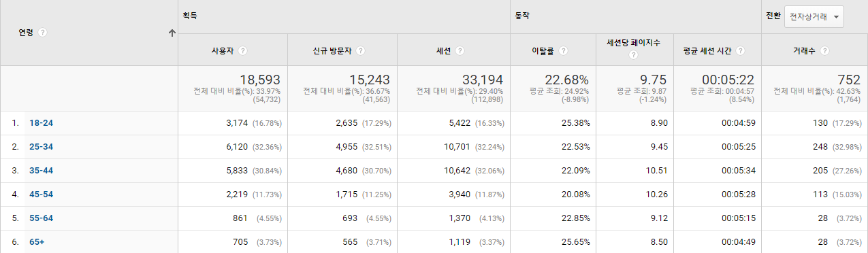868x253 pixels.
Task: Sort by 평균 세션 시간 column header
Action: 708,50
